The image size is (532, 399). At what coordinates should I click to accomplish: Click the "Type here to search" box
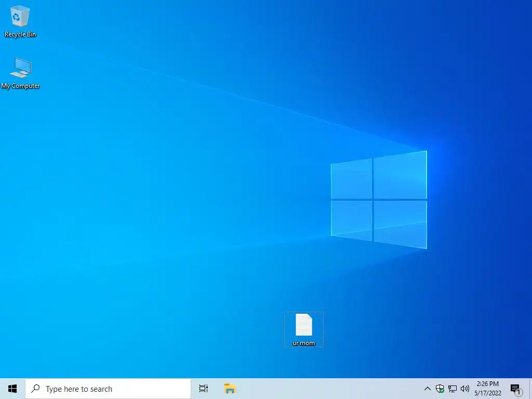point(108,389)
